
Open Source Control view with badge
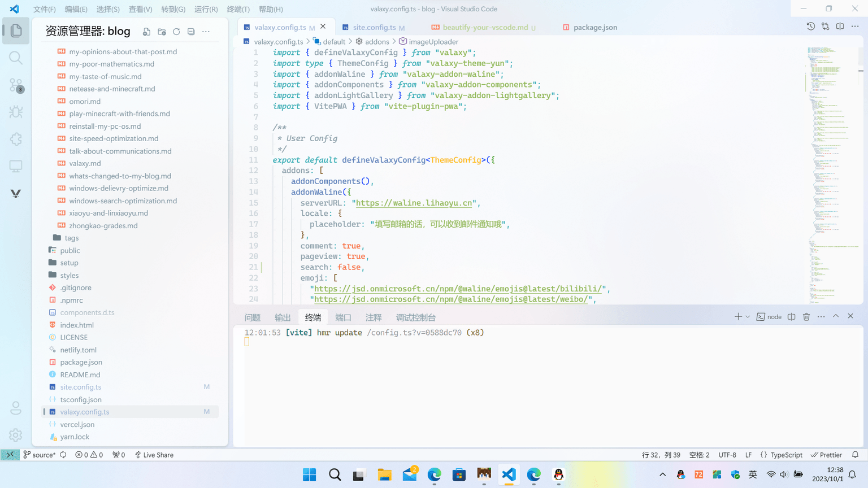[x=16, y=85]
